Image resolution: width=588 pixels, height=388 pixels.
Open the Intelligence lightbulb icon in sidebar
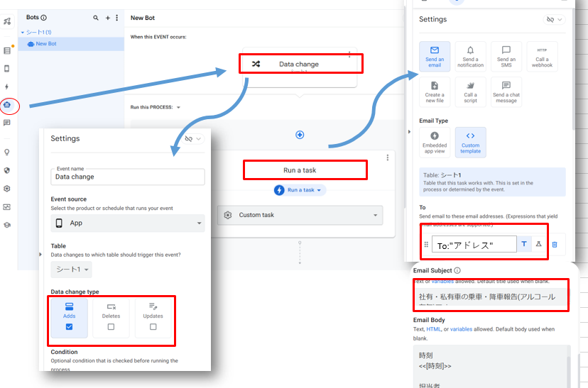click(7, 152)
